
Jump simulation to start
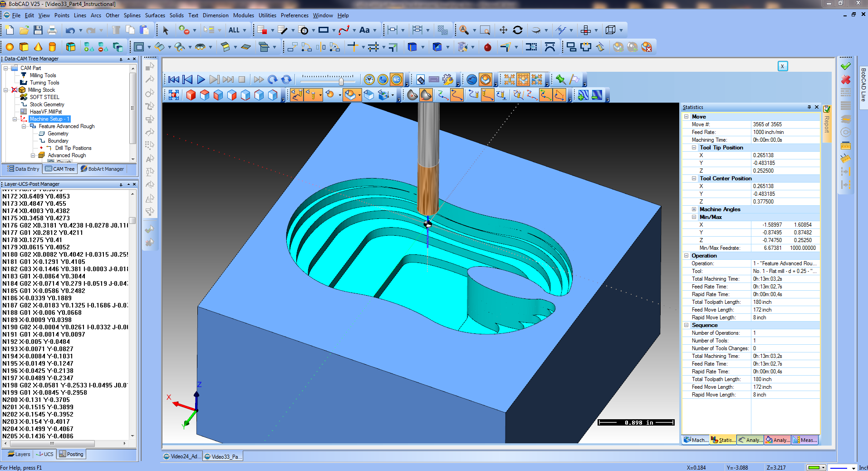[174, 79]
